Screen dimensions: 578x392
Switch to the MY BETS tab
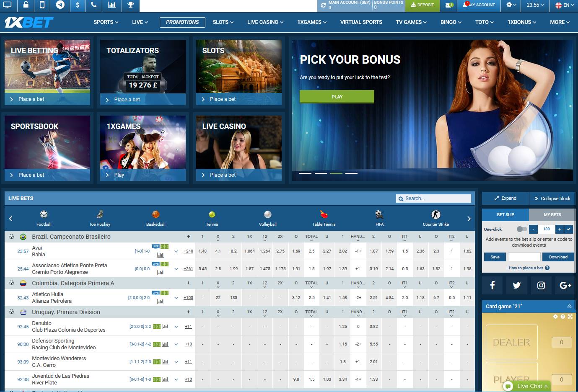tap(552, 214)
